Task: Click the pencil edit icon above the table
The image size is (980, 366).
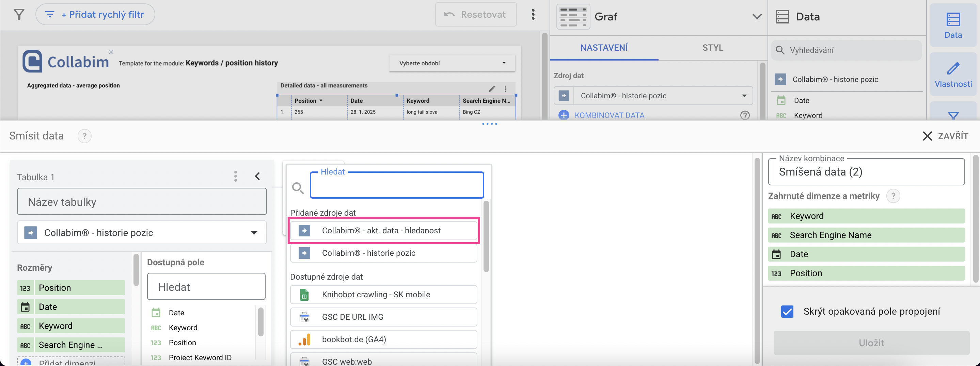Action: (492, 88)
